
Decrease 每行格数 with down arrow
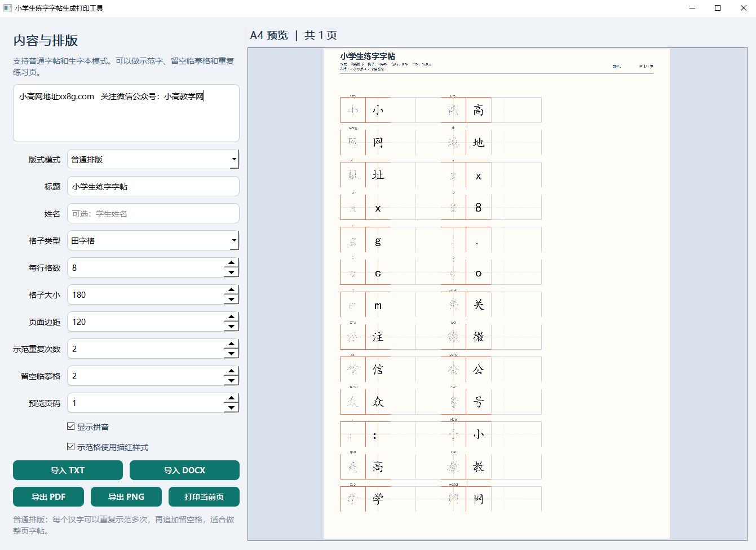point(231,272)
